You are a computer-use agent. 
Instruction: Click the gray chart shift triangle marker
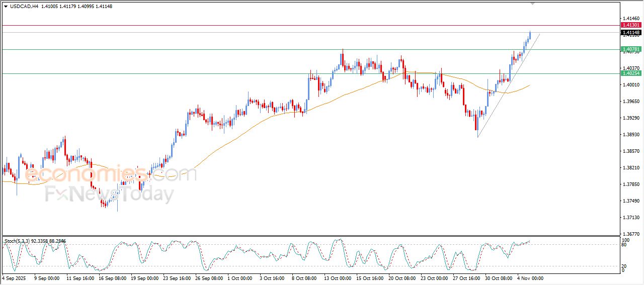[533, 4]
